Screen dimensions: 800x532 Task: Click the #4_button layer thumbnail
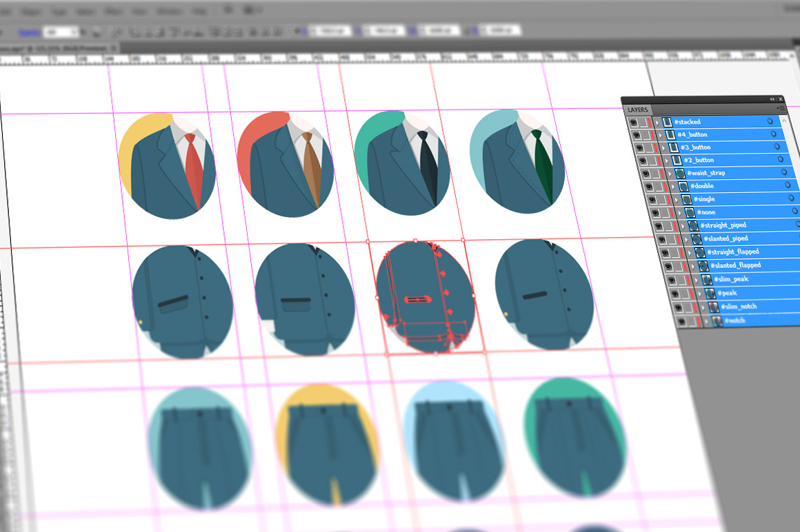coord(670,134)
